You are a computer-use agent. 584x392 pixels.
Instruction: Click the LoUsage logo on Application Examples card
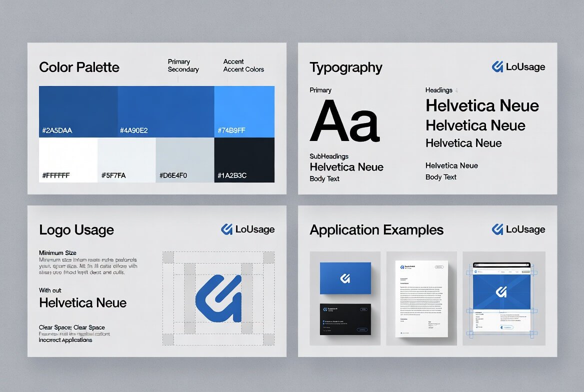pyautogui.click(x=518, y=230)
